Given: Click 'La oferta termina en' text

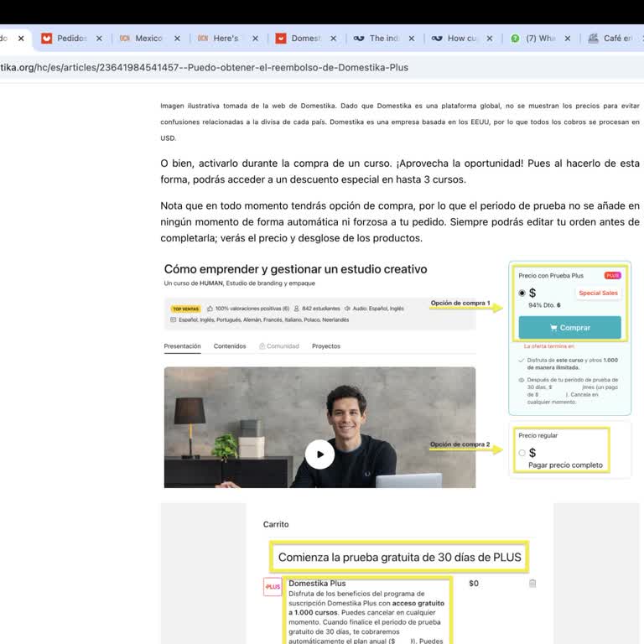Looking at the screenshot, I should [x=548, y=346].
